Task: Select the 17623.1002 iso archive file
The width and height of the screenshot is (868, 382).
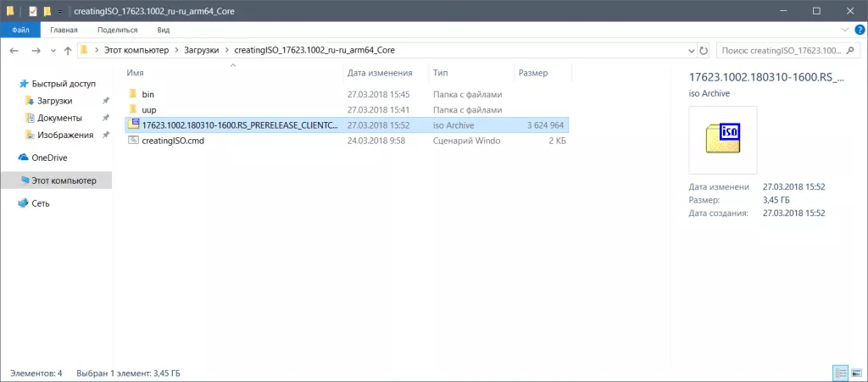Action: click(346, 125)
